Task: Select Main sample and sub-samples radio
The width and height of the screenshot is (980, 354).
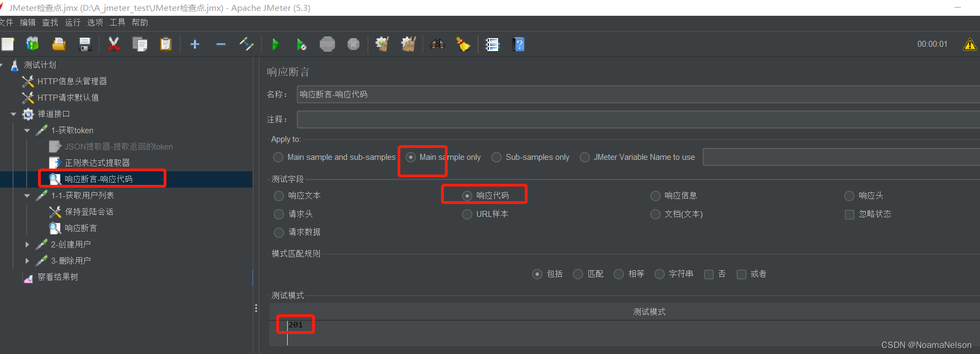Action: pyautogui.click(x=278, y=157)
